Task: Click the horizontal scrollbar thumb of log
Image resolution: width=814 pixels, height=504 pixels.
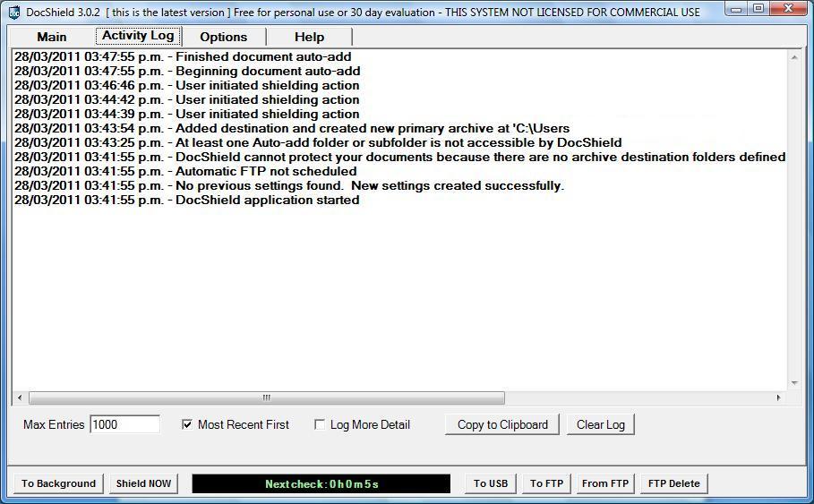Action: [267, 398]
